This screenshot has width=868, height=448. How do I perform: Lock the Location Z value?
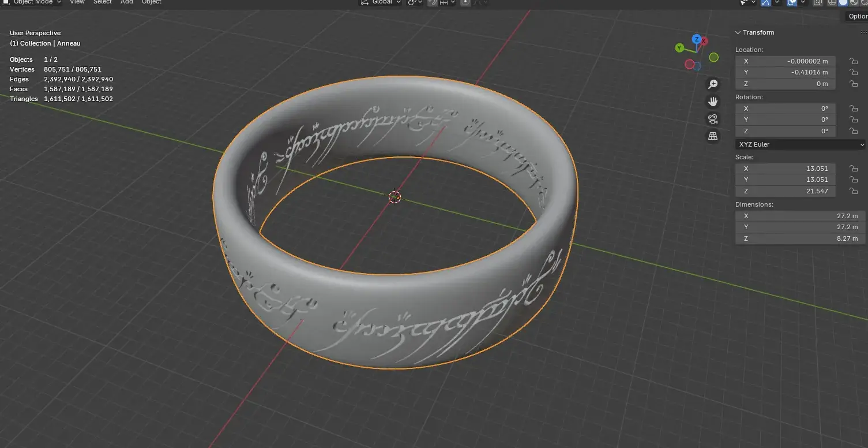click(x=853, y=84)
